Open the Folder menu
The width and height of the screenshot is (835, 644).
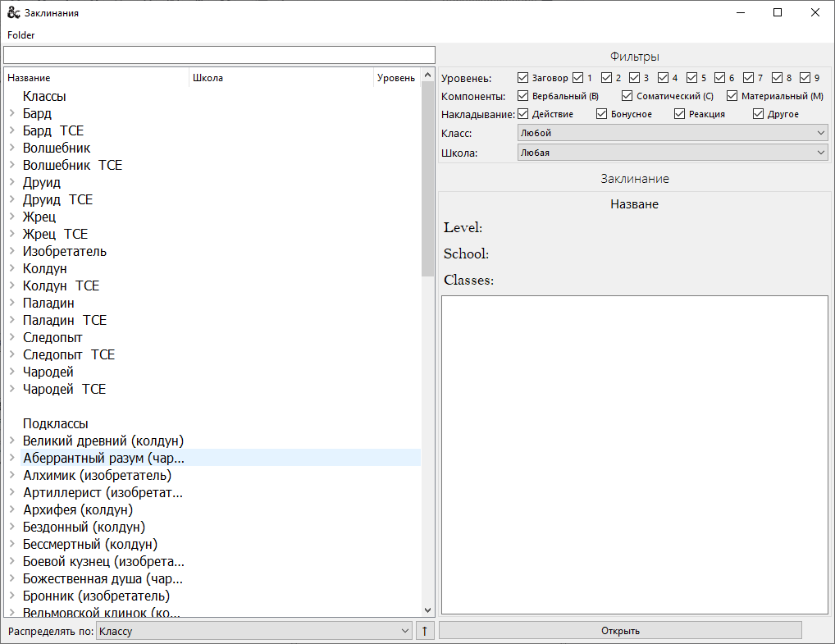[x=21, y=35]
